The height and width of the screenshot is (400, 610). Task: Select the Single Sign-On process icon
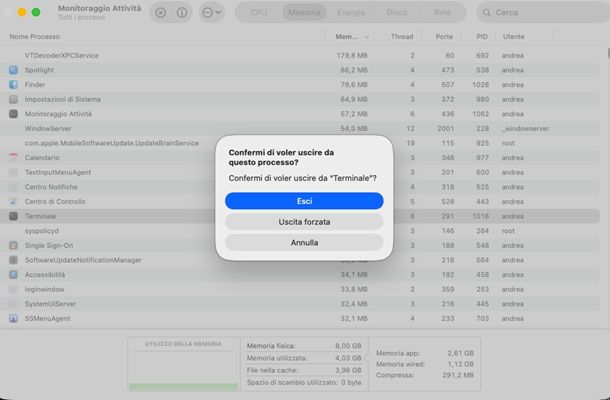[13, 246]
